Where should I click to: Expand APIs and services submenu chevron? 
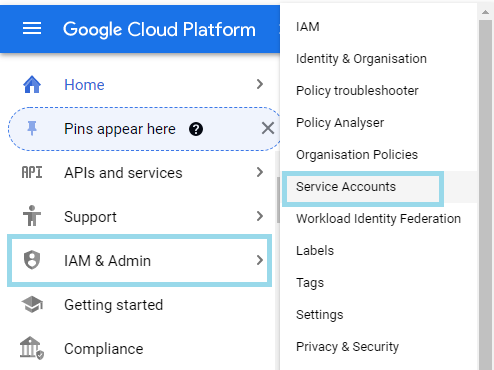coord(260,172)
